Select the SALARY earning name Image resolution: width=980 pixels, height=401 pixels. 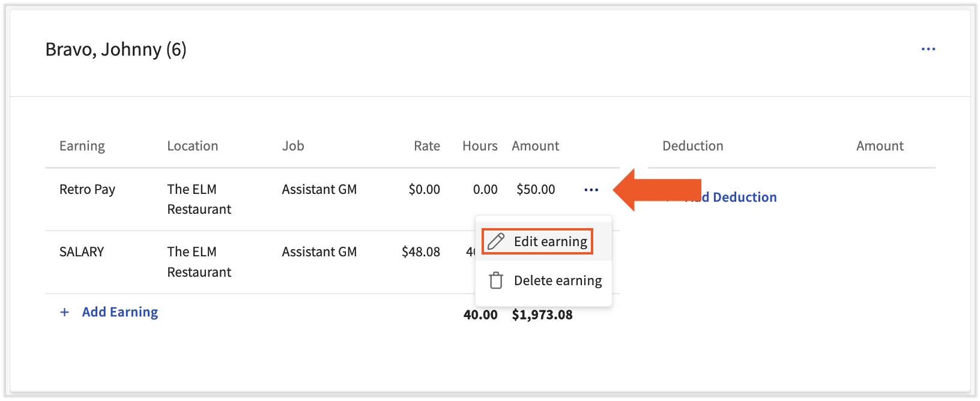pos(82,252)
